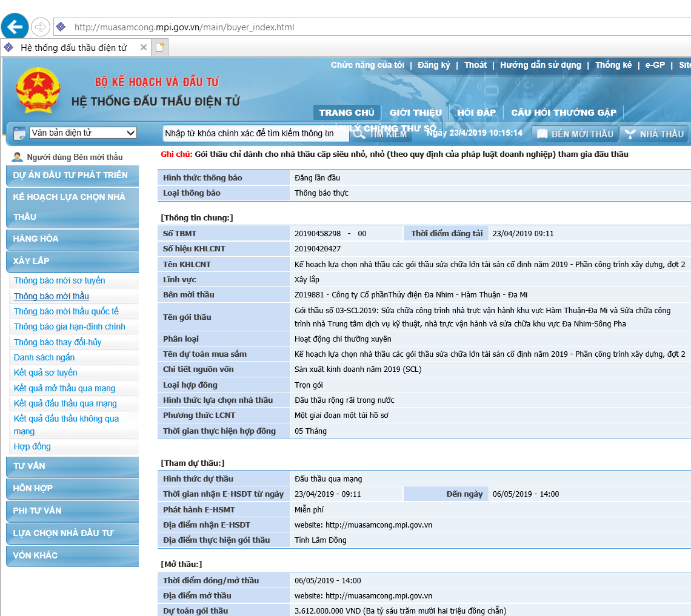Click the Thoát logout link
691x616 pixels.
(x=475, y=65)
